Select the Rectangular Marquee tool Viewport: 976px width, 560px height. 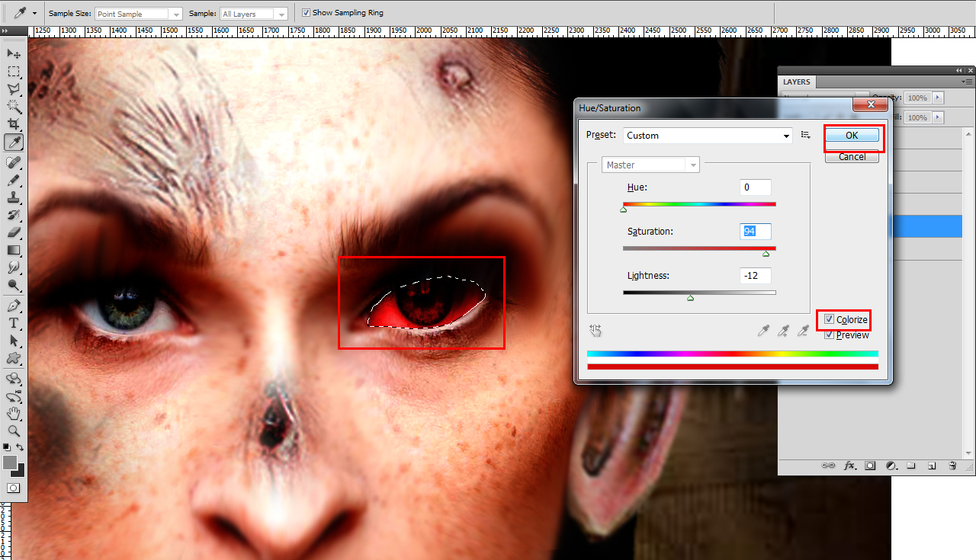[14, 72]
